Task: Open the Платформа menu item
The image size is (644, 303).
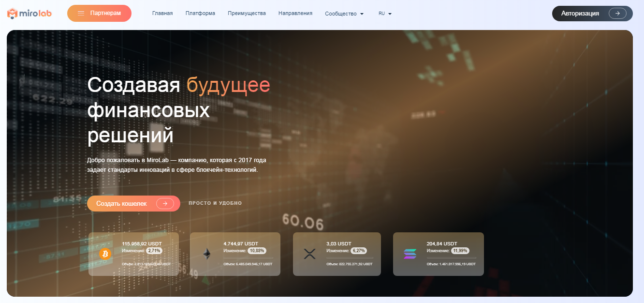Action: [x=200, y=14]
